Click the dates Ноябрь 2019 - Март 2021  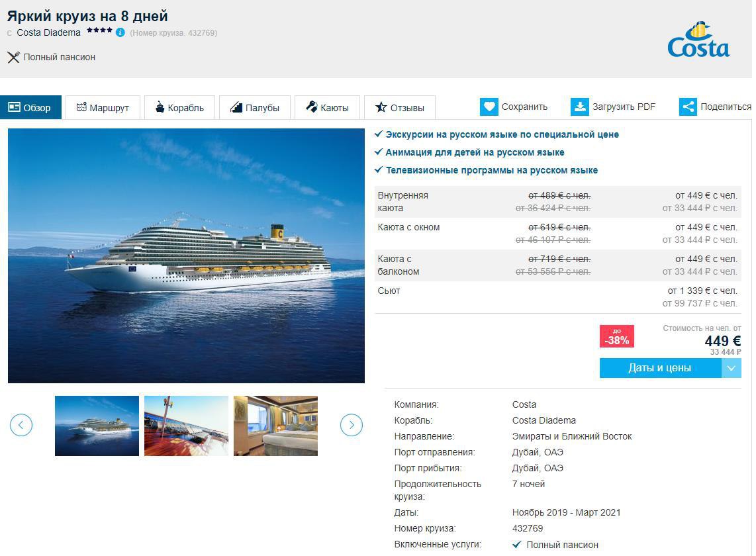(x=567, y=512)
